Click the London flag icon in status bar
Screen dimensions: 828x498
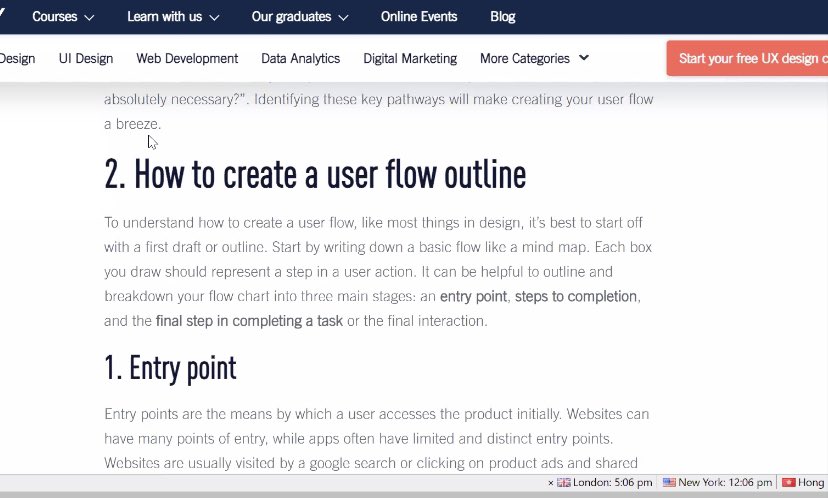click(564, 482)
